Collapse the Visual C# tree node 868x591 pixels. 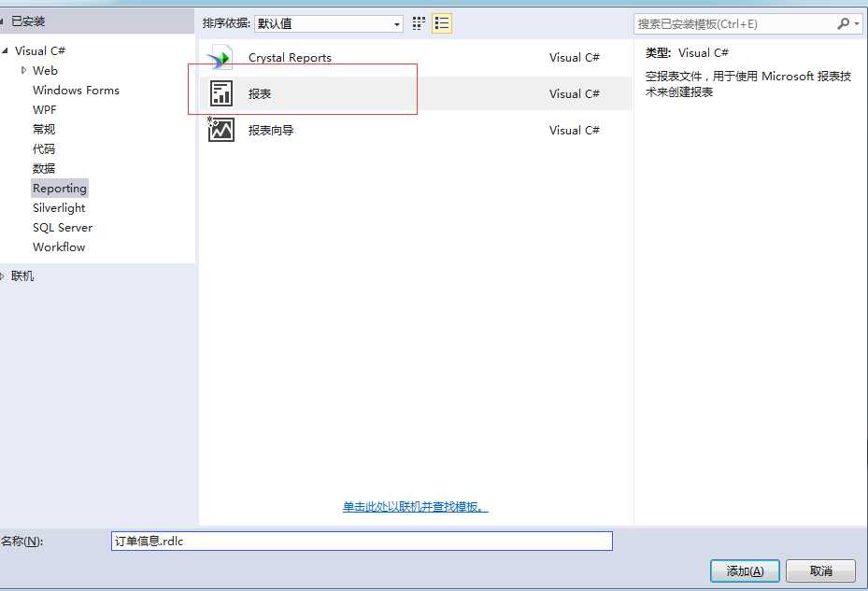5,51
